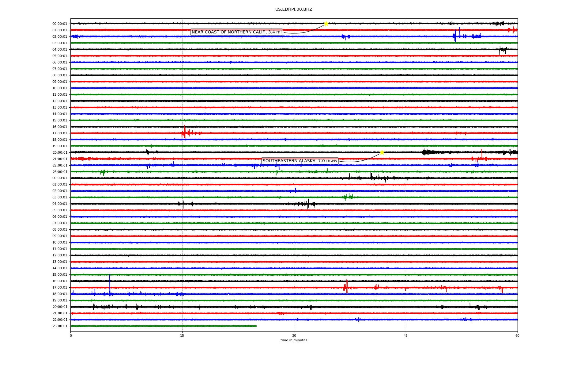Click the 'time in minutes' axis label
Screen dimensions: 588x368
pyautogui.click(x=293, y=340)
